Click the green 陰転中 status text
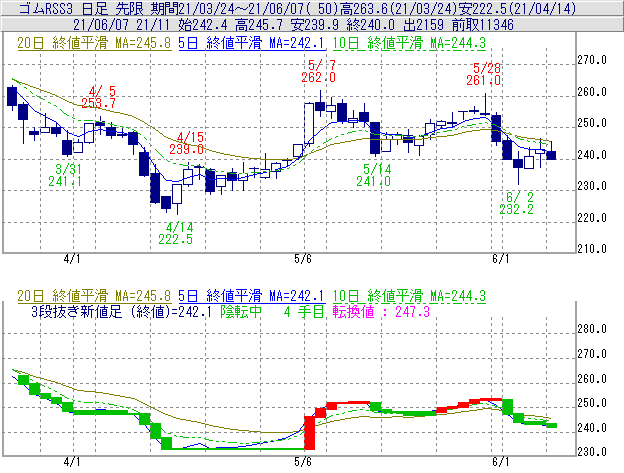 click(x=241, y=311)
